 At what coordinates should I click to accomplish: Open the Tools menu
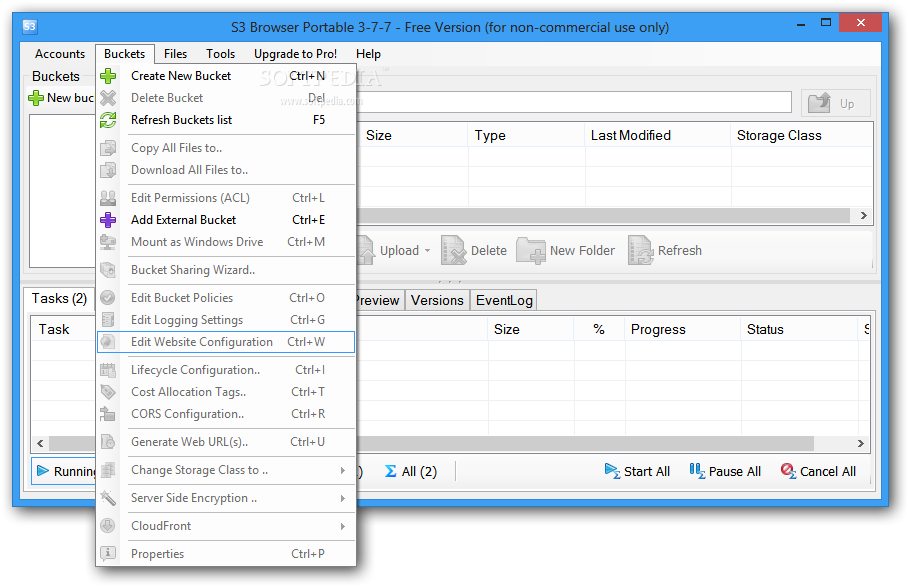(x=220, y=54)
